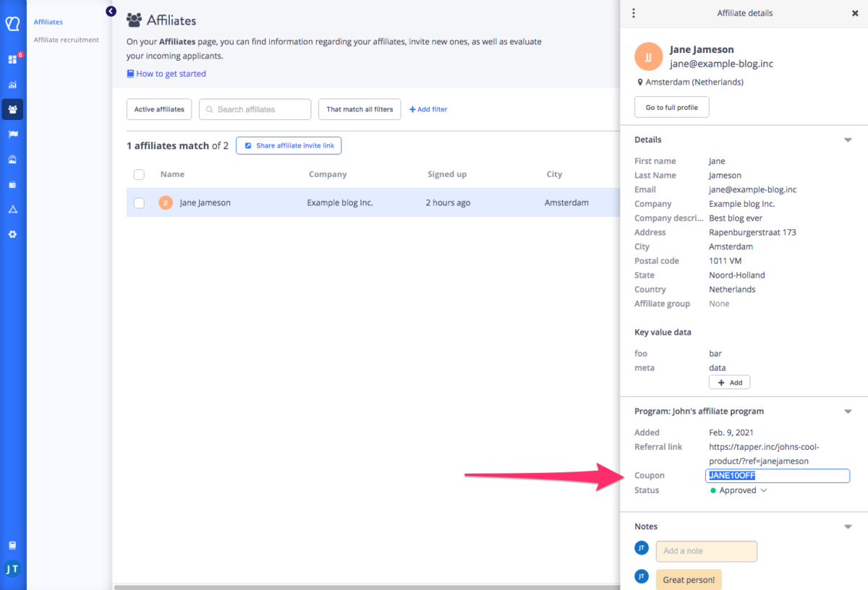This screenshot has width=868, height=590.
Task: Open the integrations triangle icon in sidebar
Action: click(12, 209)
